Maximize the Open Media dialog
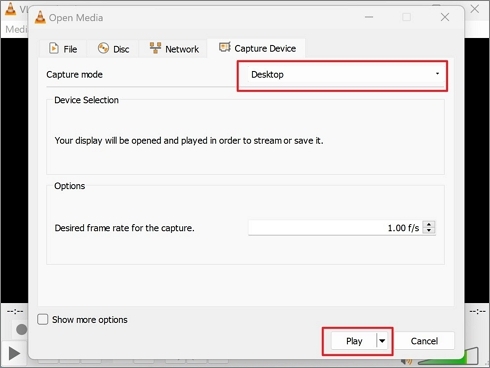Image resolution: width=490 pixels, height=368 pixels. tap(406, 17)
